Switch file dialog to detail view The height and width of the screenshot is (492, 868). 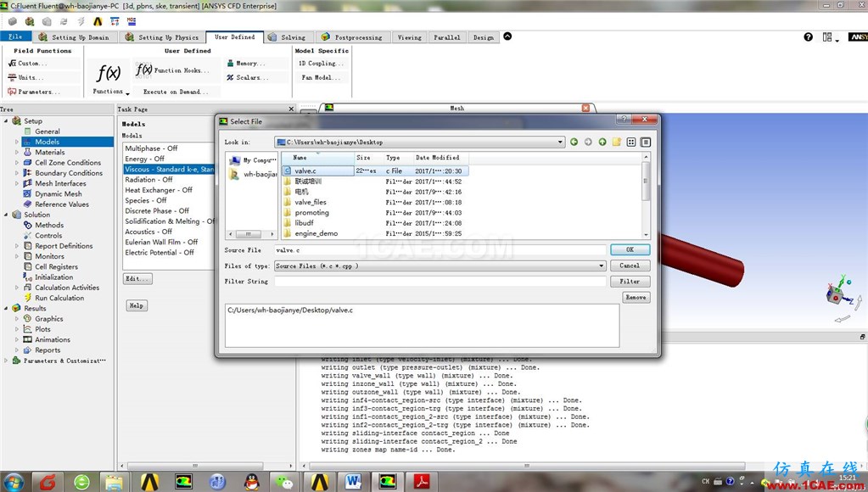[x=646, y=143]
